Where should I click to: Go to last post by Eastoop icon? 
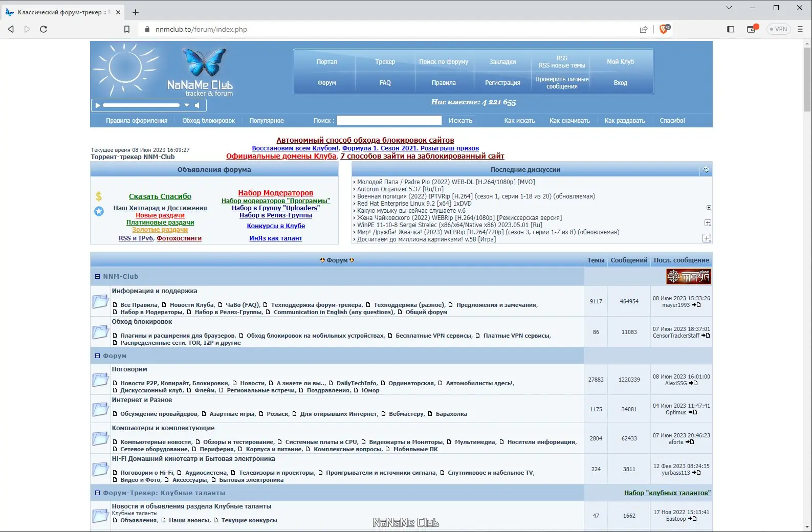(x=692, y=519)
